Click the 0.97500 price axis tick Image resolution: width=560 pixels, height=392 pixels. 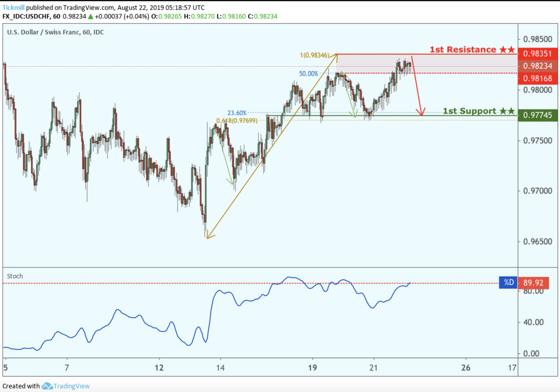coord(537,141)
